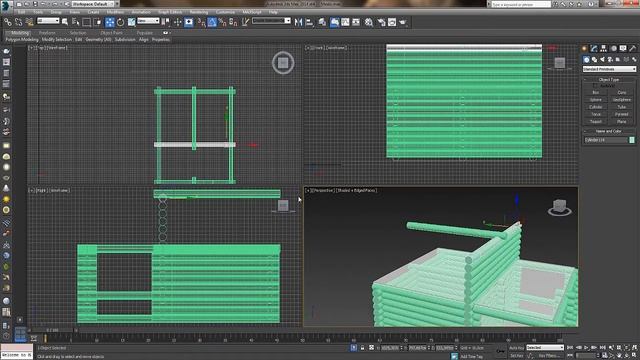The image size is (640, 360).
Task: Pick the Rectangular Selection Region tool
Action: pyautogui.click(x=87, y=22)
